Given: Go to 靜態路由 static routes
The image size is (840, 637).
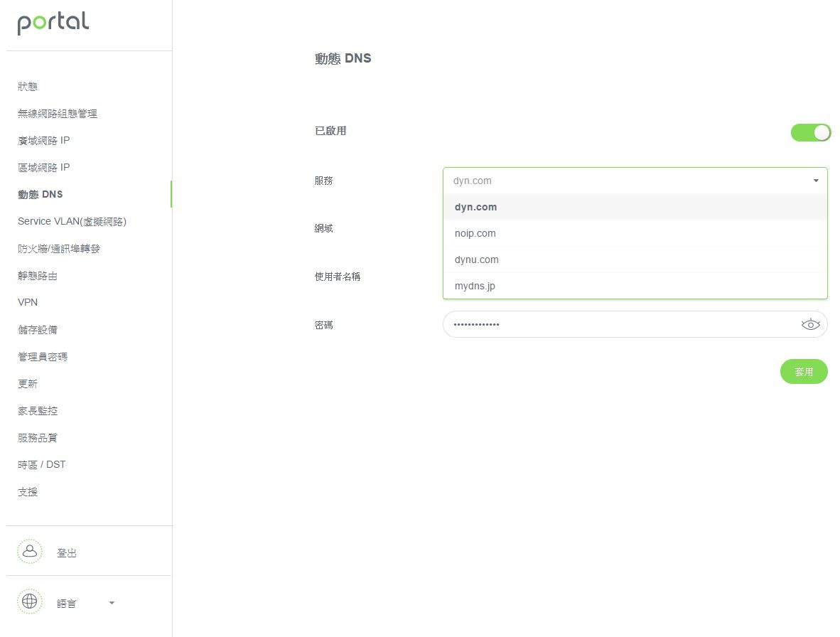Looking at the screenshot, I should pyautogui.click(x=38, y=275).
